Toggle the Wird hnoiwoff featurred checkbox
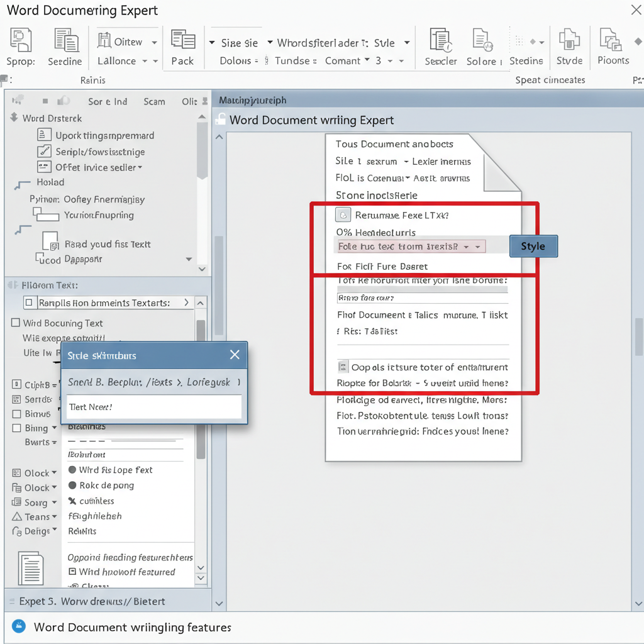The image size is (644, 644). tap(72, 571)
